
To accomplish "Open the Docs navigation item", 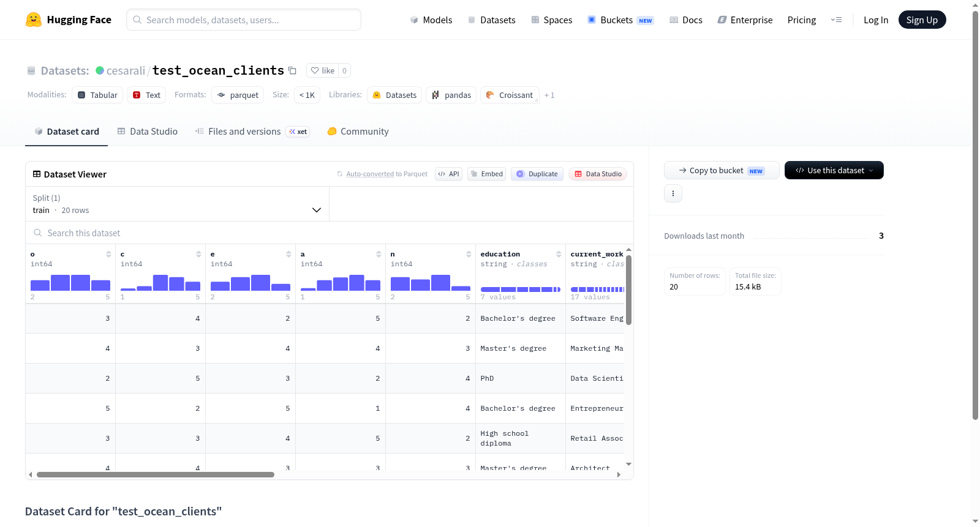I will pyautogui.click(x=686, y=20).
